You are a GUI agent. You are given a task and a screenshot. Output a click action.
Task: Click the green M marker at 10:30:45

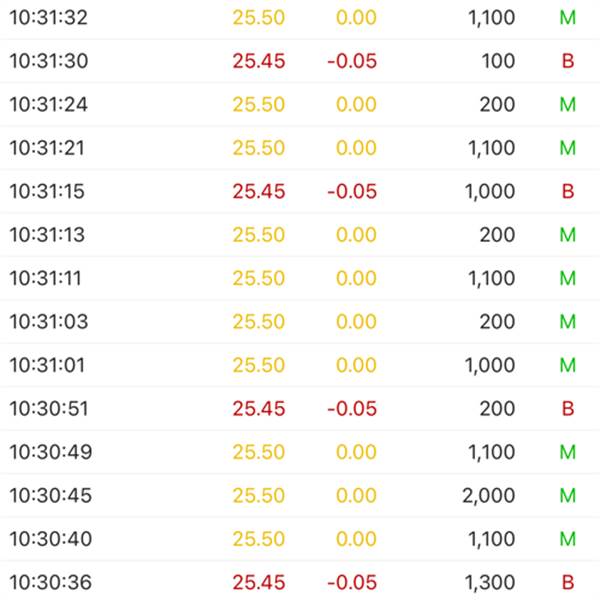(x=568, y=495)
